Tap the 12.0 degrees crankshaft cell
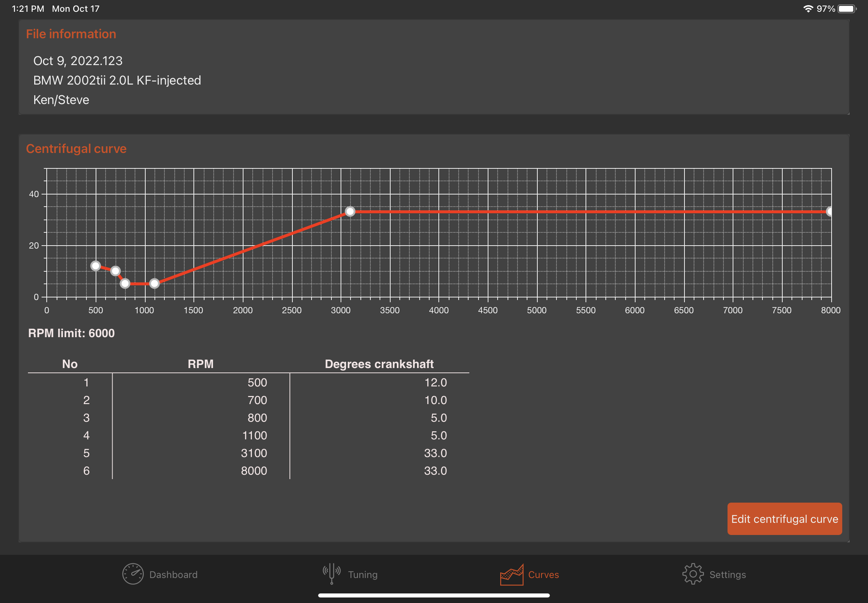Image resolution: width=868 pixels, height=603 pixels. pyautogui.click(x=435, y=382)
